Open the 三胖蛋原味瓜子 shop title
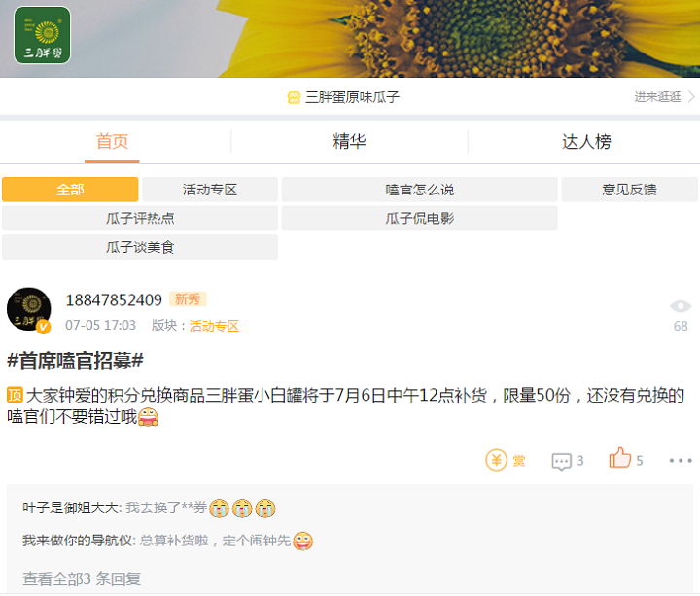Image resolution: width=700 pixels, height=596 pixels. pyautogui.click(x=352, y=97)
